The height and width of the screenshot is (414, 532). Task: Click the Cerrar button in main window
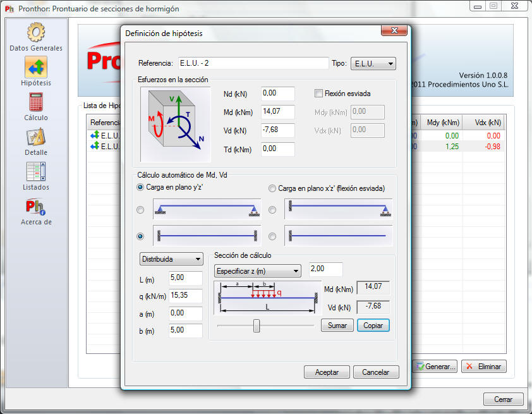503,399
